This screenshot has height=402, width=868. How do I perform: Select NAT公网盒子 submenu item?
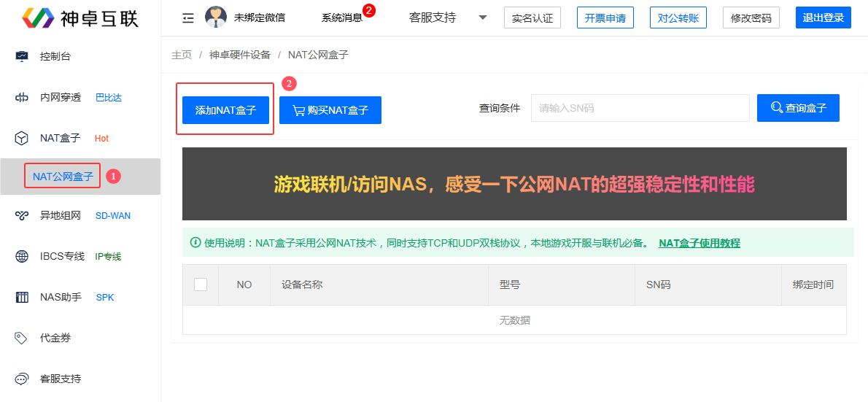coord(63,177)
